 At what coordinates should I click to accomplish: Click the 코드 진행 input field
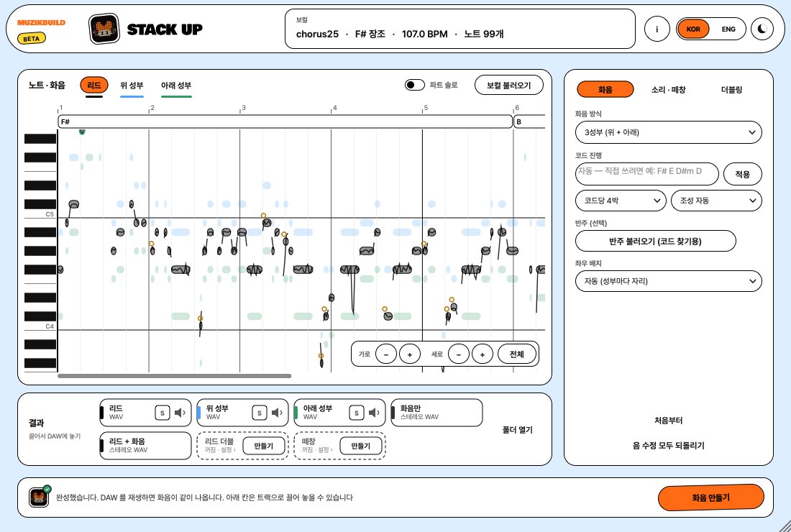(x=647, y=174)
